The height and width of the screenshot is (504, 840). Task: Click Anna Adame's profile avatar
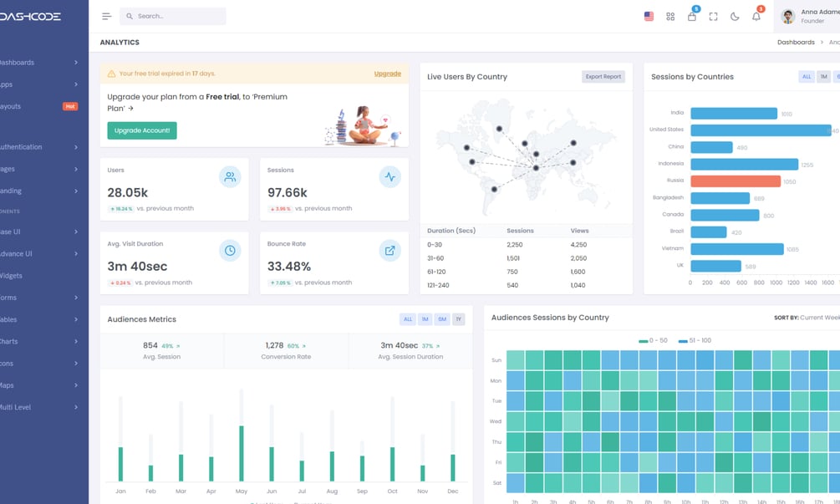pos(787,17)
